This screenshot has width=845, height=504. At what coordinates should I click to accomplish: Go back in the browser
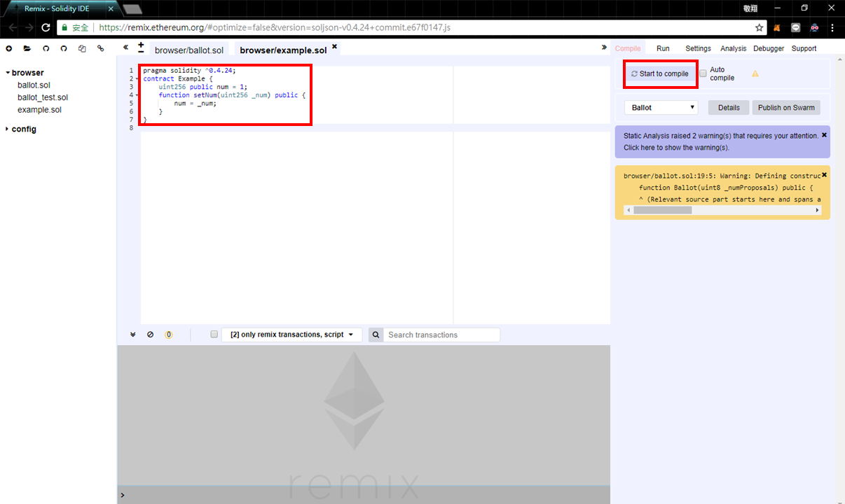point(12,28)
